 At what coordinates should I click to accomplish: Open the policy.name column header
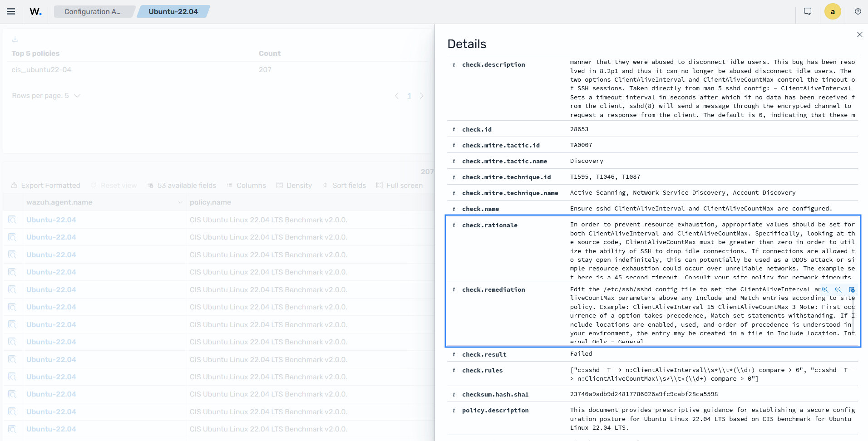pos(210,202)
